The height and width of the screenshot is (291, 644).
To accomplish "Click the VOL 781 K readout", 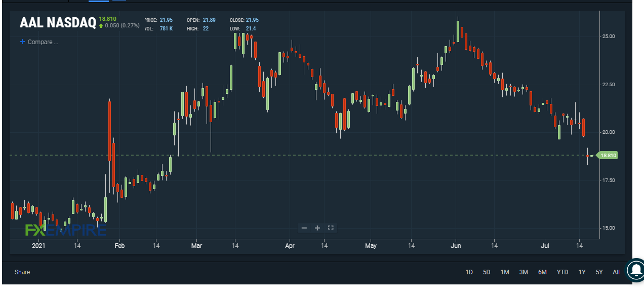I will 159,28.
